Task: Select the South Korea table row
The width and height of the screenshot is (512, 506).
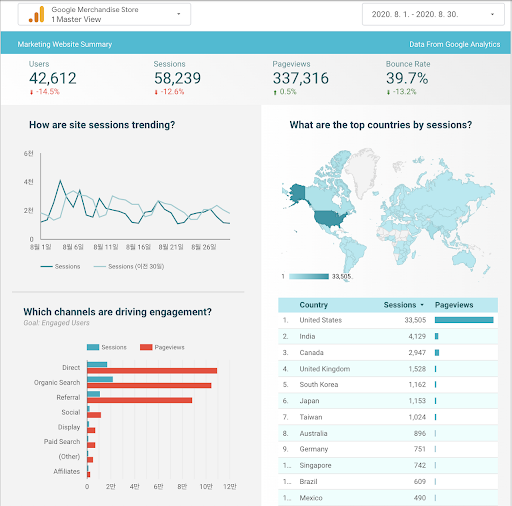Action: pos(388,385)
